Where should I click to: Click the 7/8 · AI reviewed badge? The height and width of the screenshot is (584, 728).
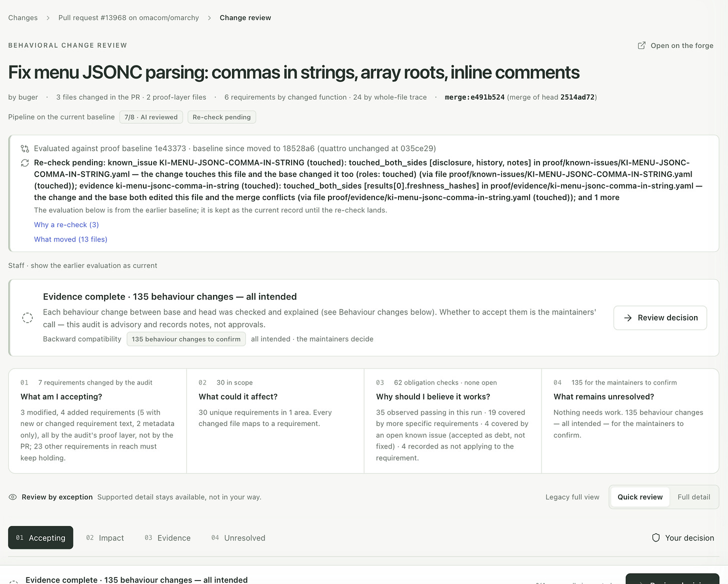151,117
